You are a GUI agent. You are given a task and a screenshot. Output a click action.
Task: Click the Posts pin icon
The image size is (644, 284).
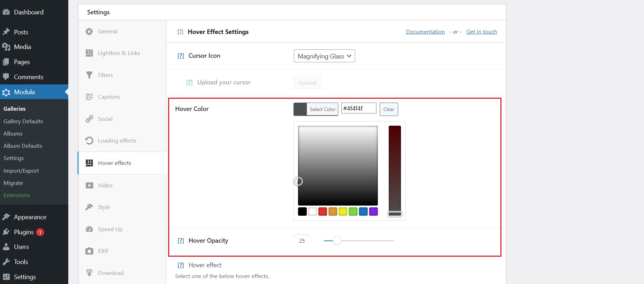pos(6,32)
